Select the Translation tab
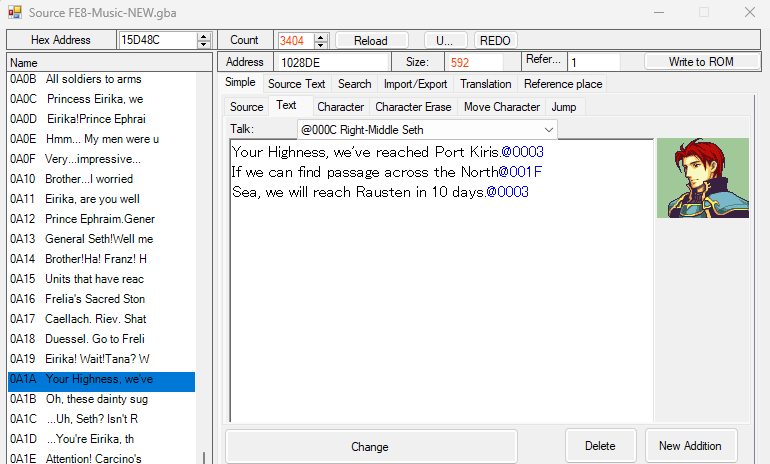This screenshot has height=464, width=770. coord(485,84)
